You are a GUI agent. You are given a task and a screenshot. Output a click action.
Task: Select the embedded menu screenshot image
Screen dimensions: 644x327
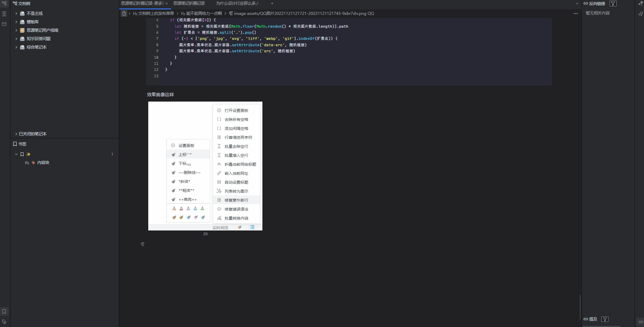pos(205,166)
